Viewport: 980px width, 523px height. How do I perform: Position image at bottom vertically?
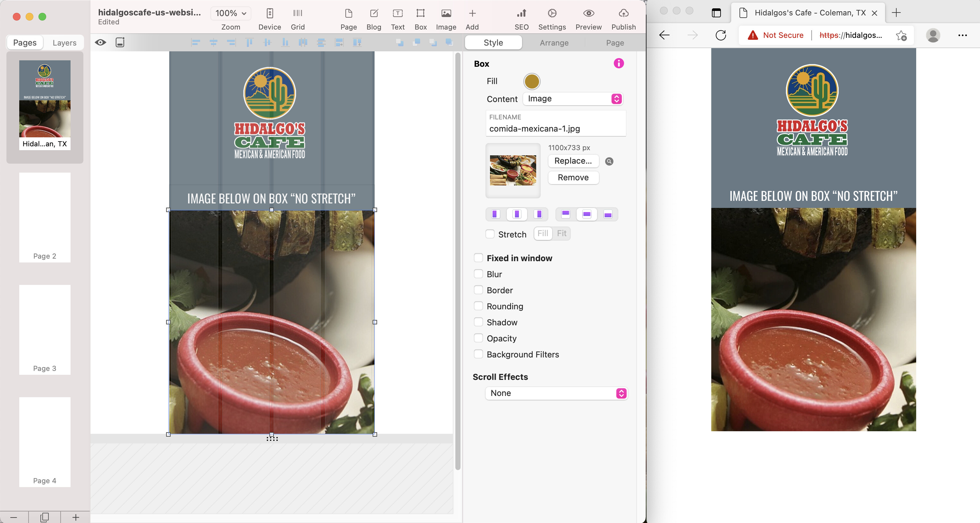pyautogui.click(x=608, y=214)
